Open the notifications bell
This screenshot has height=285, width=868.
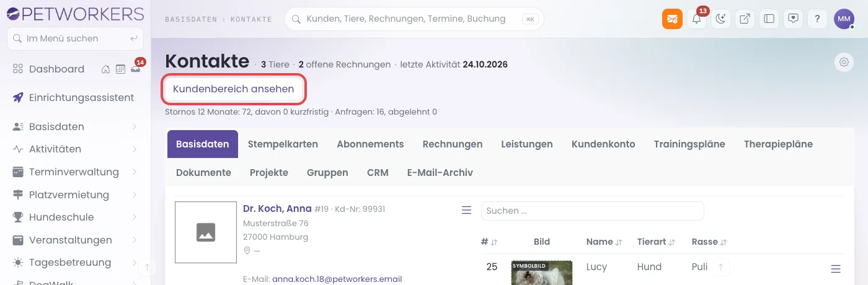pos(697,19)
